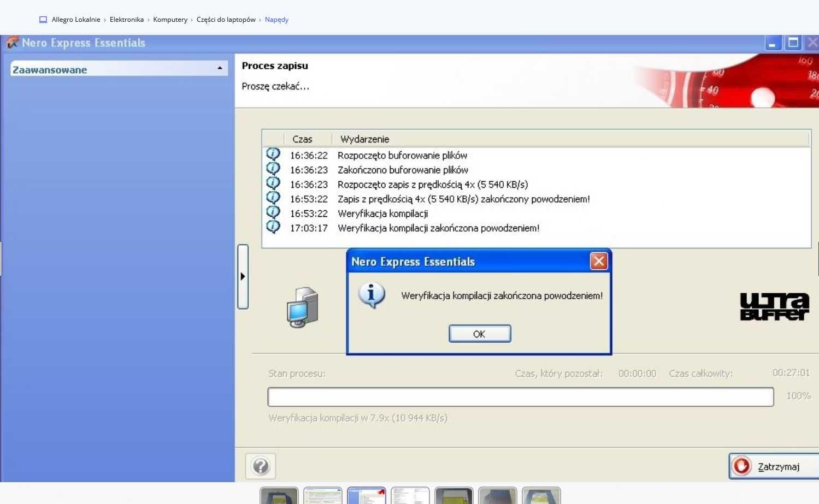The height and width of the screenshot is (504, 819).
Task: Click OK in the verification dialog
Action: coord(480,334)
